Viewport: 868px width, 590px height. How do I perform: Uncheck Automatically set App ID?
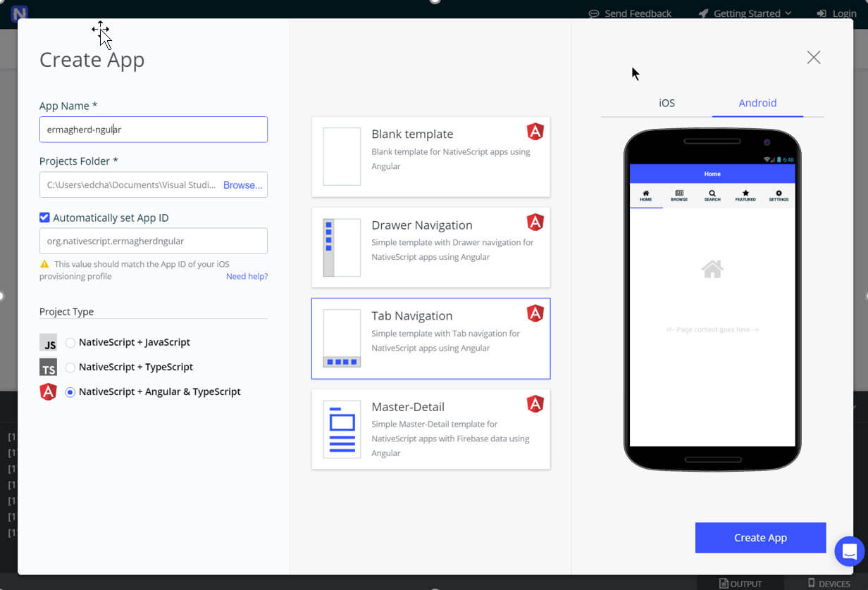[x=45, y=218]
